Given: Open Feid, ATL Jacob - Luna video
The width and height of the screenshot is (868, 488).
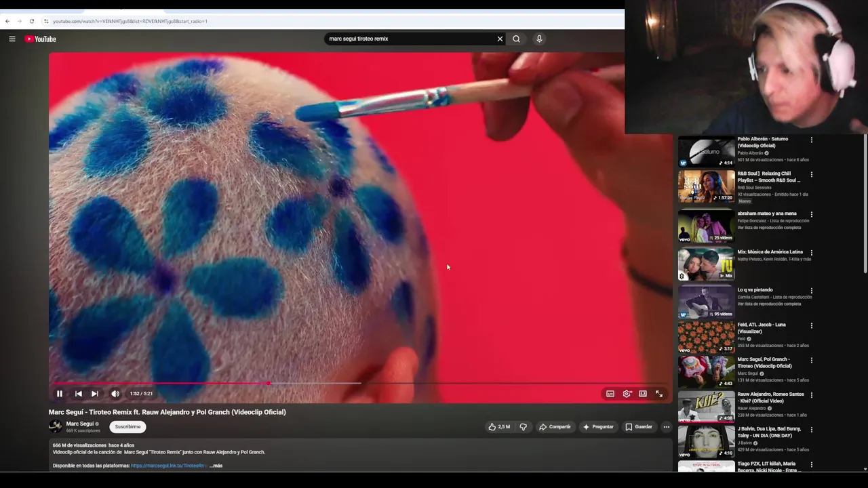Looking at the screenshot, I should pos(706,337).
